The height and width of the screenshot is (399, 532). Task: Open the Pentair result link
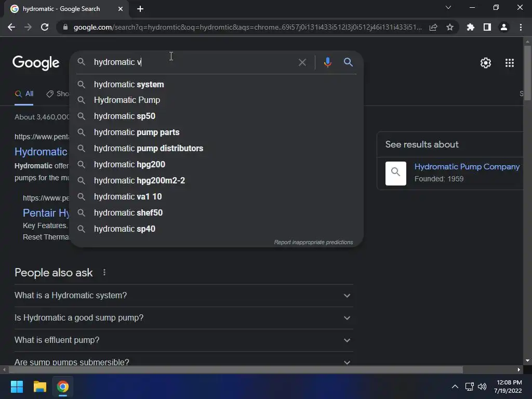46,213
